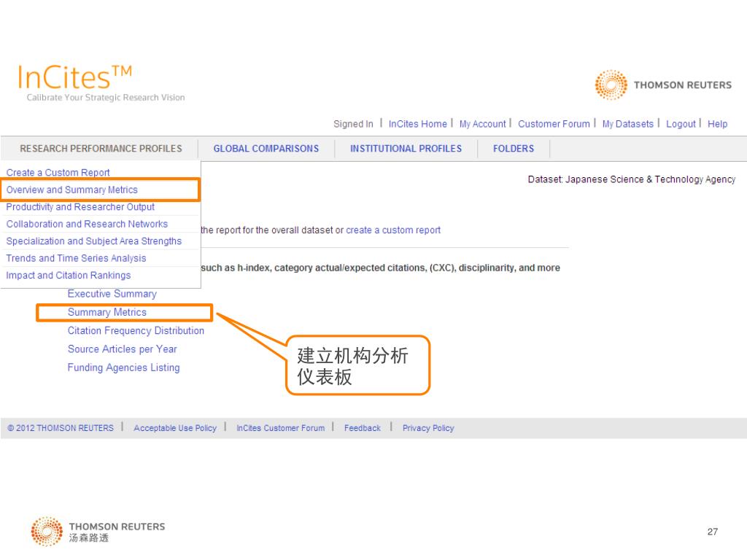Screen dimensions: 747x560
Task: Open the Executive Summary report
Action: (x=112, y=294)
